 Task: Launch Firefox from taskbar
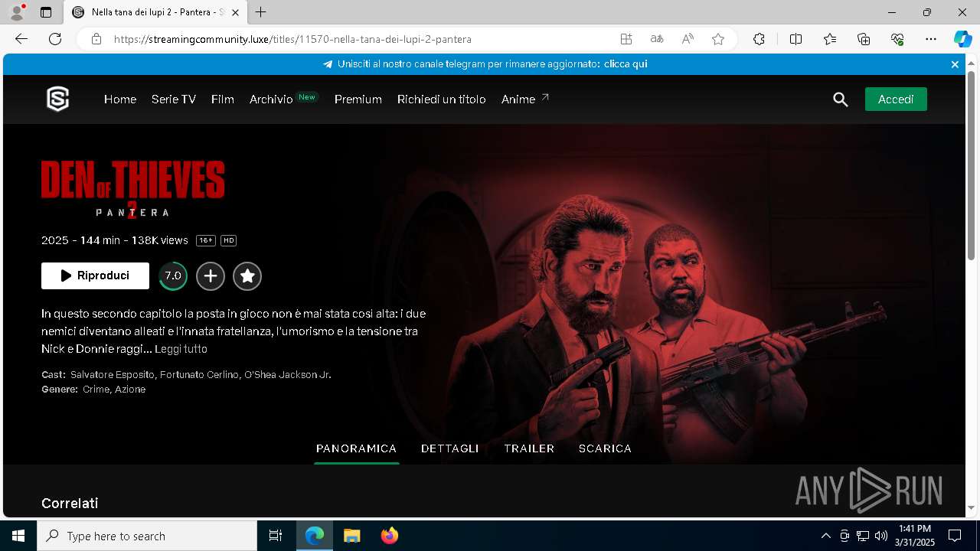(389, 536)
